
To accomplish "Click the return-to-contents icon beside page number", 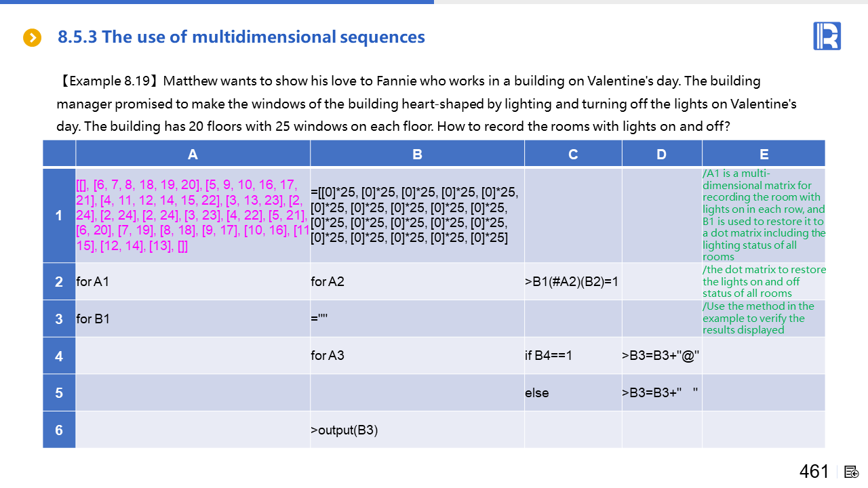I will click(852, 472).
